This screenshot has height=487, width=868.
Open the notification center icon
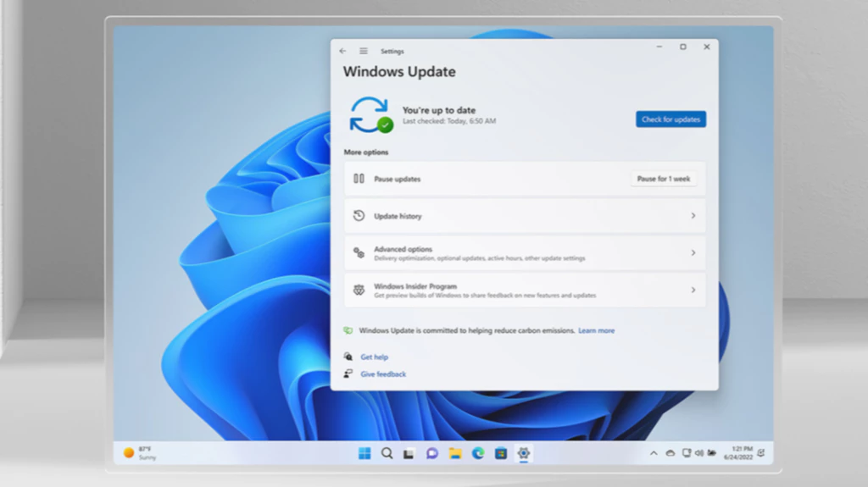pos(762,453)
